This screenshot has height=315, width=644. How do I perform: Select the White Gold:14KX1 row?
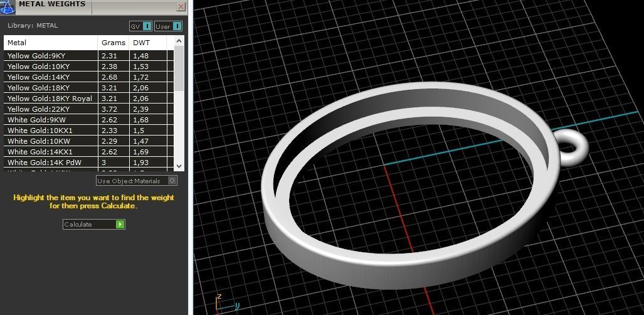[88, 152]
